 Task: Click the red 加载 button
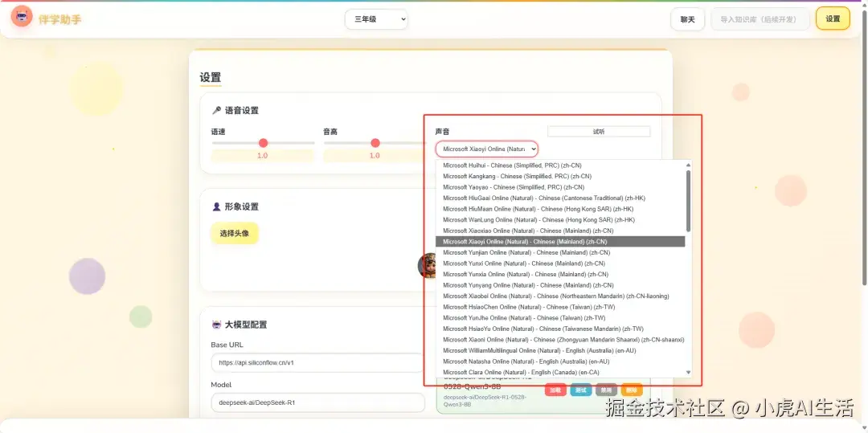click(555, 390)
